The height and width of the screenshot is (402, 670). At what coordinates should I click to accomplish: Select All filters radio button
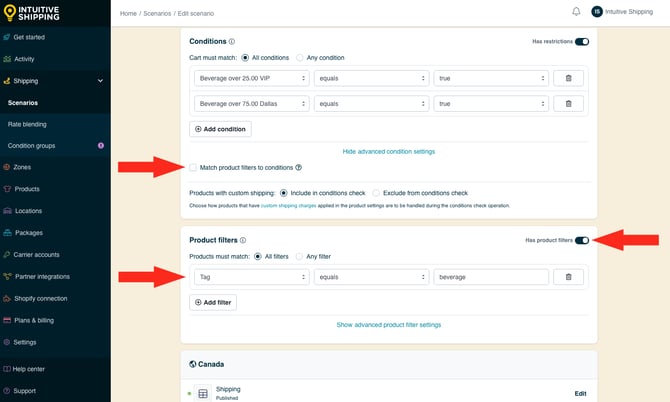point(258,256)
